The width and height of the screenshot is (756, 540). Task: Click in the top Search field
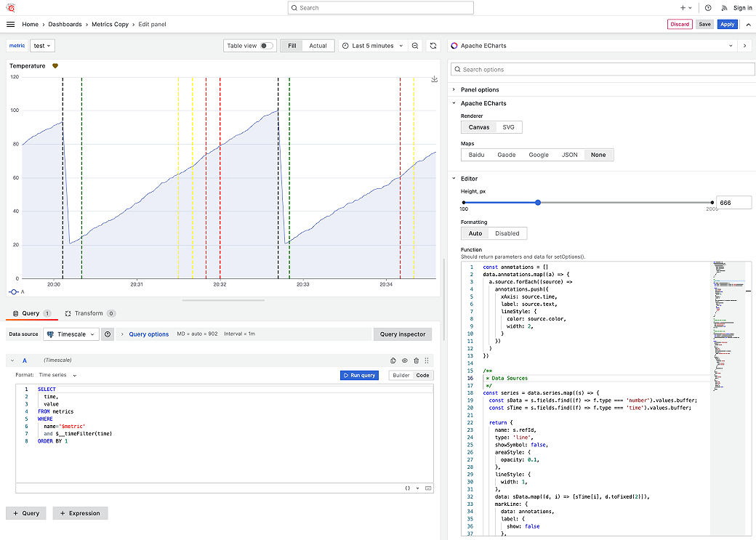coord(381,8)
